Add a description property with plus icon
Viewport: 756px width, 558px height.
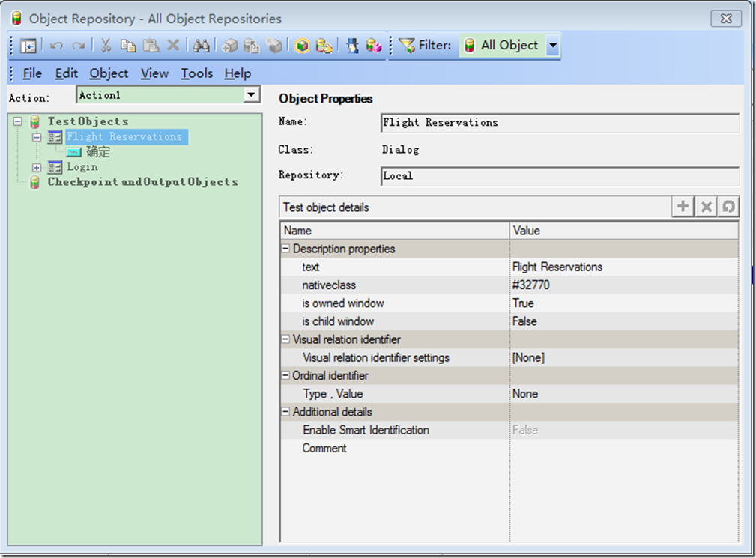click(x=683, y=207)
